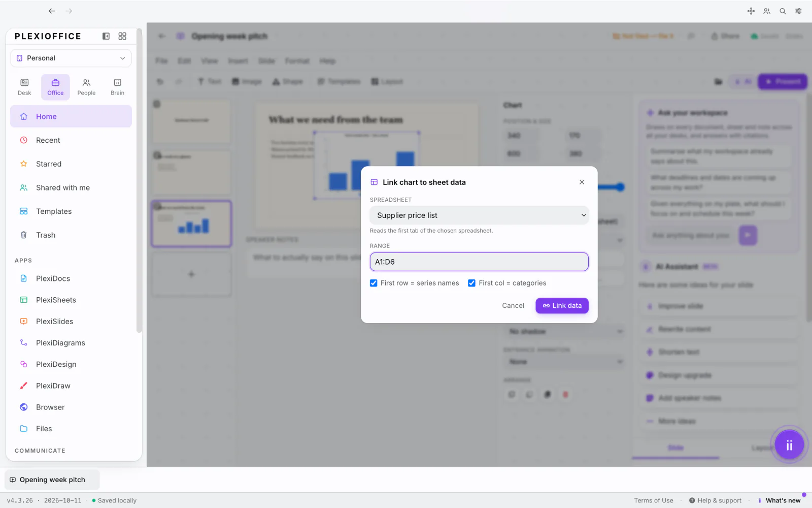Click the Range input field
Viewport: 812px width, 508px height.
(x=479, y=262)
